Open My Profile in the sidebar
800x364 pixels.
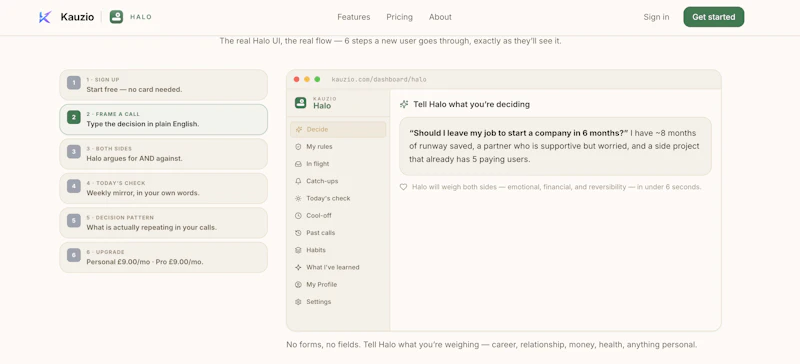[x=338, y=284]
